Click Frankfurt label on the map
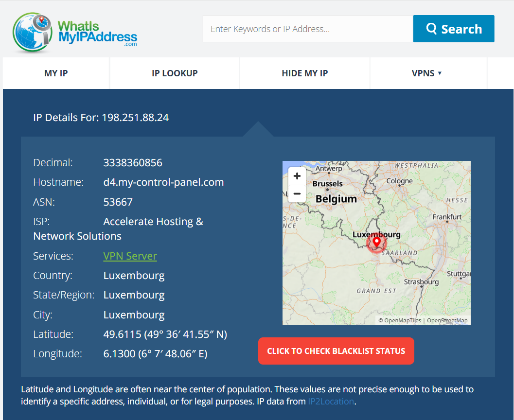 click(447, 217)
